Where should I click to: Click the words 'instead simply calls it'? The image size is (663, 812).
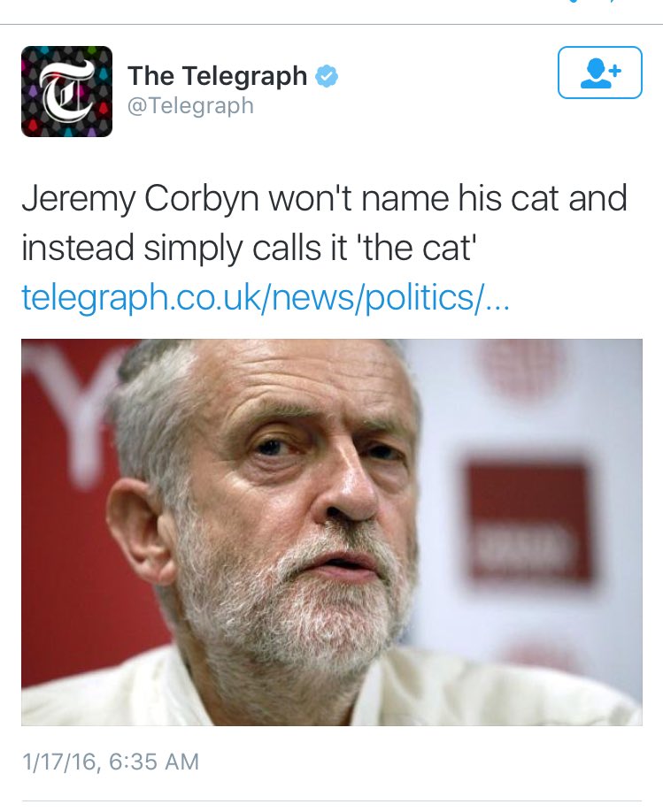coord(184,248)
